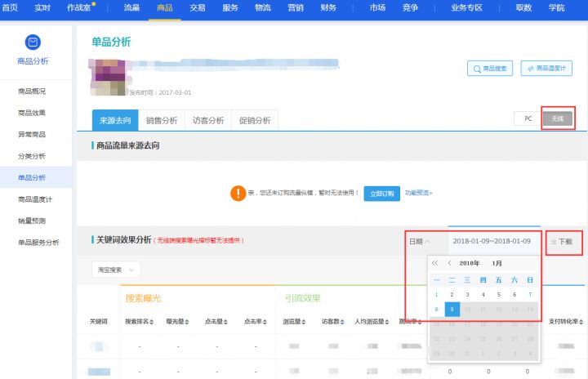Switch to PC terminal view
This screenshot has height=379, width=588.
click(x=528, y=118)
